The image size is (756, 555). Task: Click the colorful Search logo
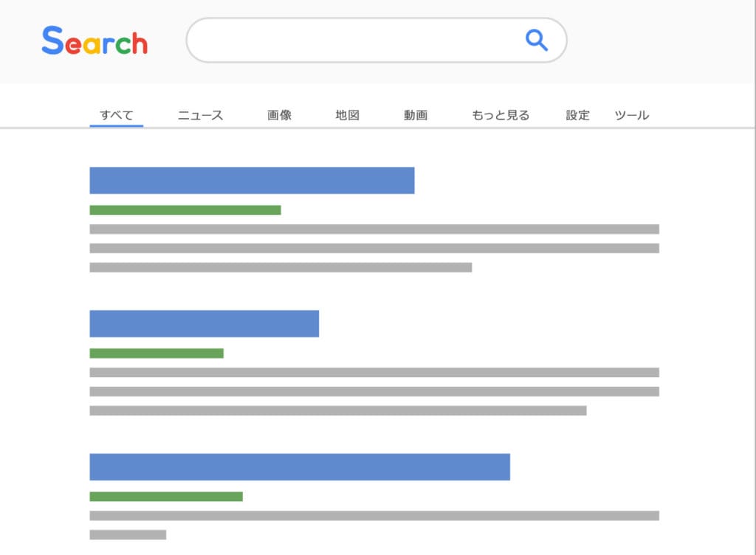94,41
